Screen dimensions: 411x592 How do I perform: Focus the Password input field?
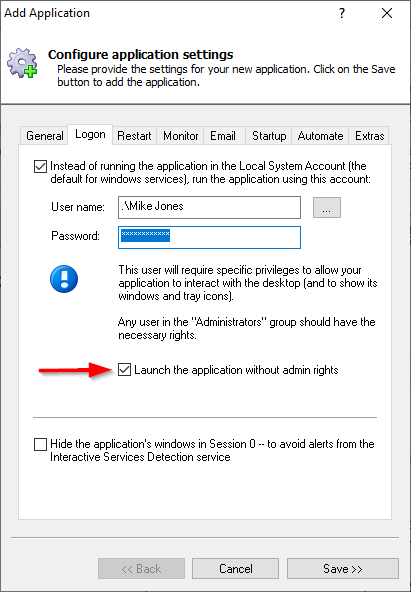[x=209, y=237]
